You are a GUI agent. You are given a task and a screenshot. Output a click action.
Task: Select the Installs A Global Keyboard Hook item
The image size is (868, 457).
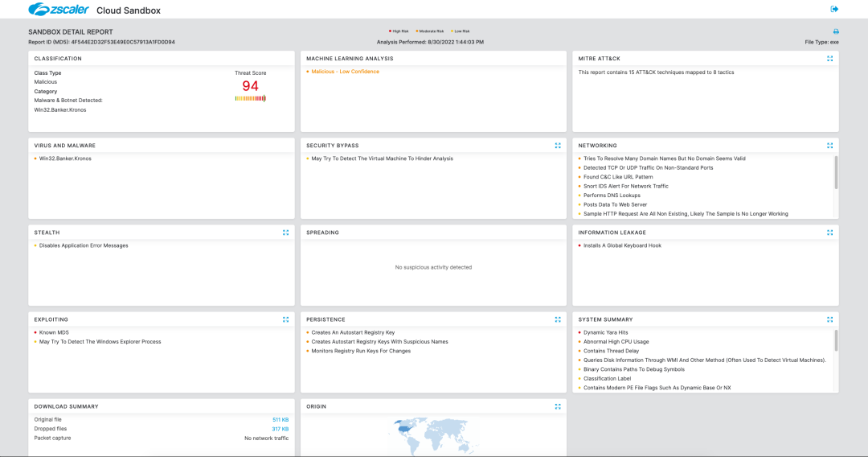click(622, 245)
